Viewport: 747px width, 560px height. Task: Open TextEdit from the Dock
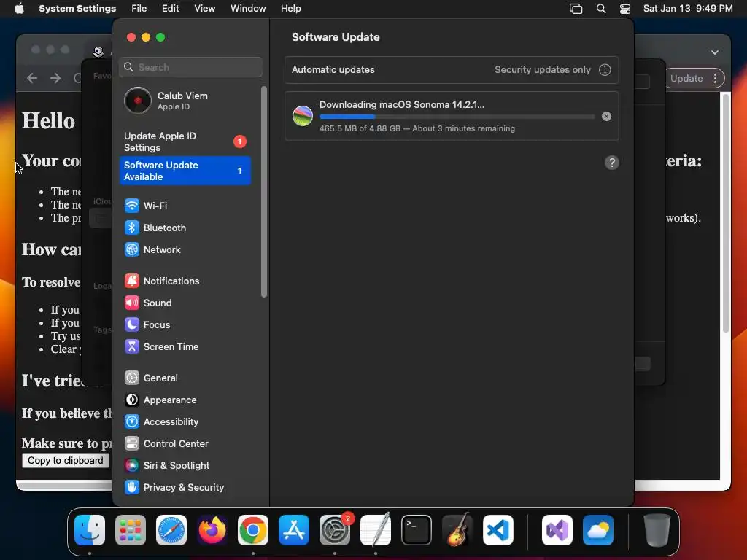point(376,530)
